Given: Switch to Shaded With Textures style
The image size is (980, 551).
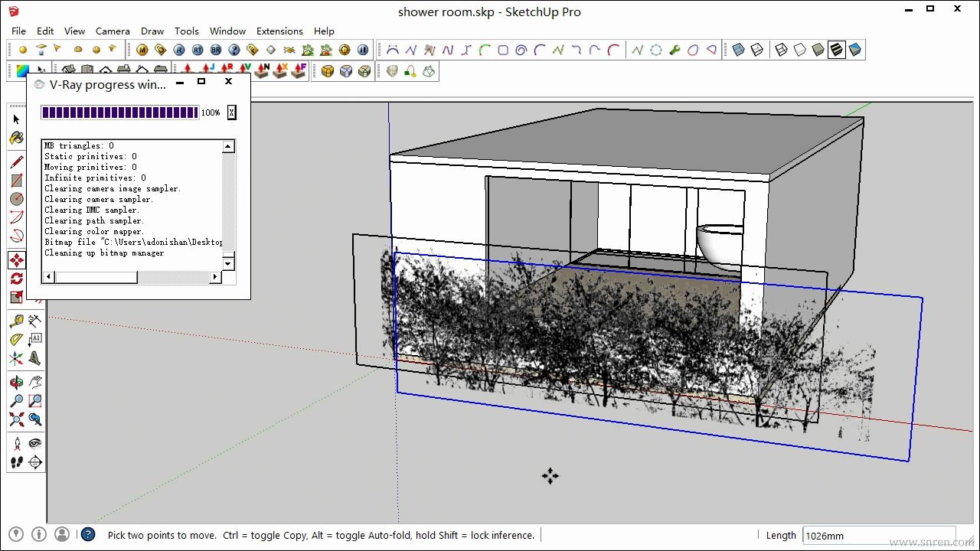Looking at the screenshot, I should pos(836,50).
